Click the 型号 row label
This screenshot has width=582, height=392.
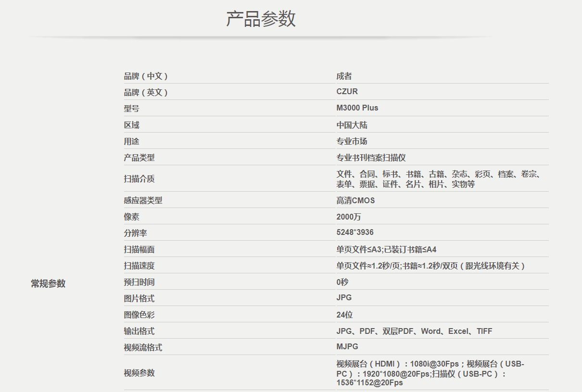tap(131, 109)
